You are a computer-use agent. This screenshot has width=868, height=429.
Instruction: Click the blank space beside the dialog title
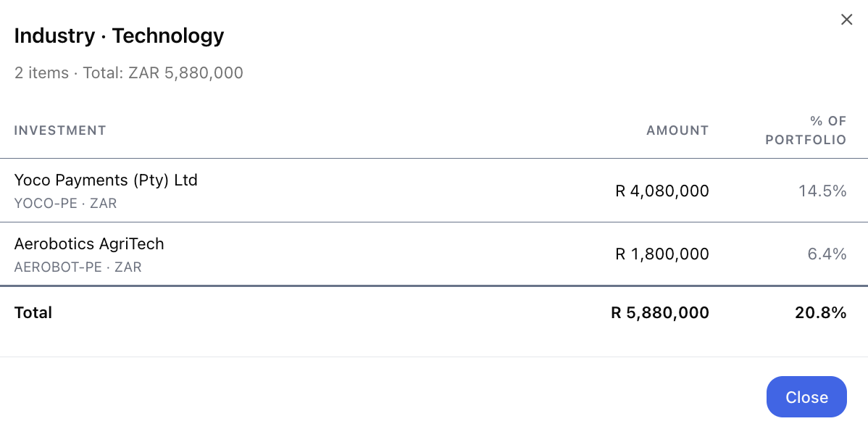526,36
